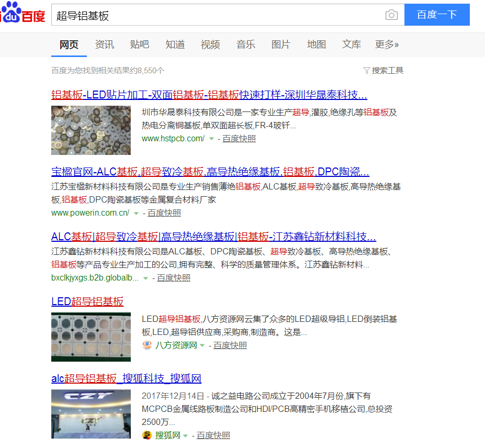This screenshot has width=485, height=448.
Task: Click the 八方资源网 site favicon
Action: tap(147, 345)
